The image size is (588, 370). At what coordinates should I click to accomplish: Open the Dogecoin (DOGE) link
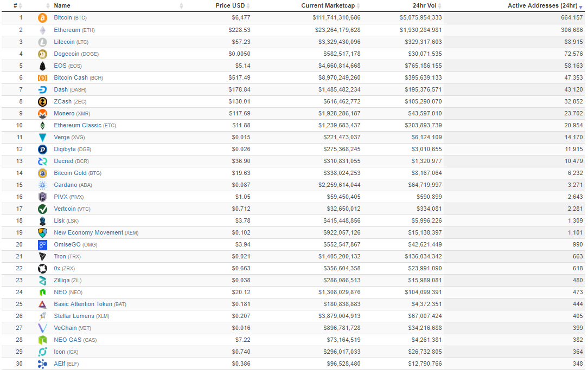76,54
